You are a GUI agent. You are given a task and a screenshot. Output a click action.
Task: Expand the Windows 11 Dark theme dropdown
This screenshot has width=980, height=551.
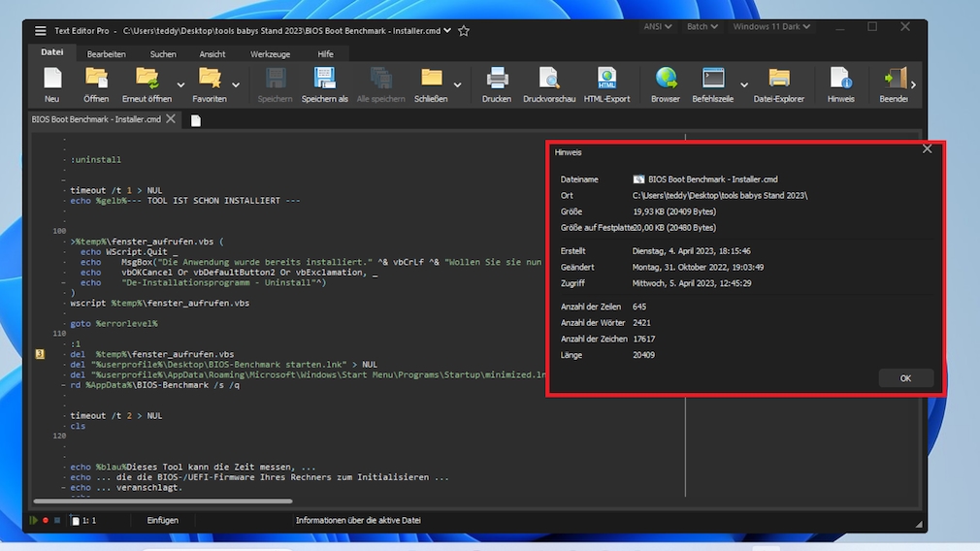pyautogui.click(x=771, y=27)
